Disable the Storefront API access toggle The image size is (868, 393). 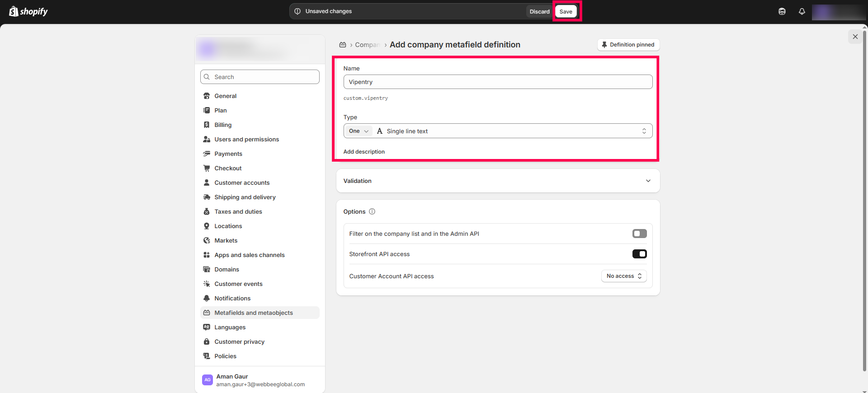[639, 254]
